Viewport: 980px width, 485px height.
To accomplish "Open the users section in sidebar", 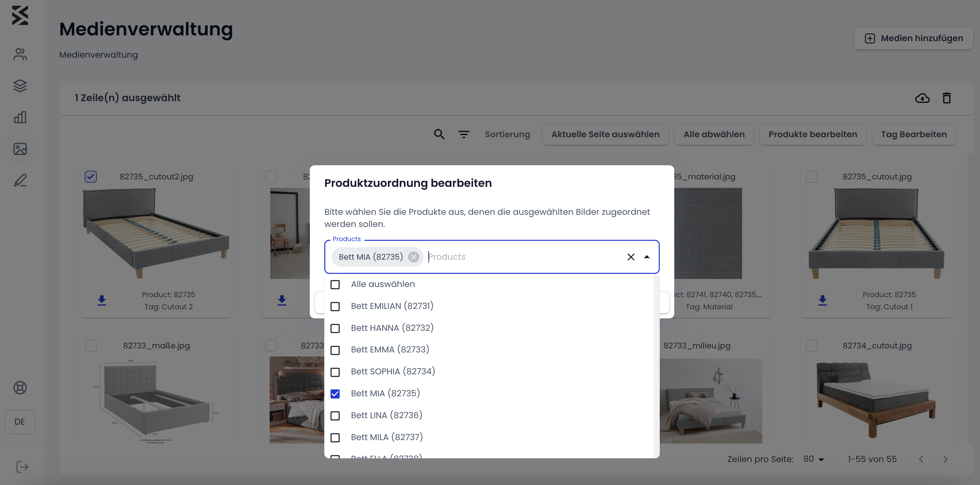I will 20,54.
